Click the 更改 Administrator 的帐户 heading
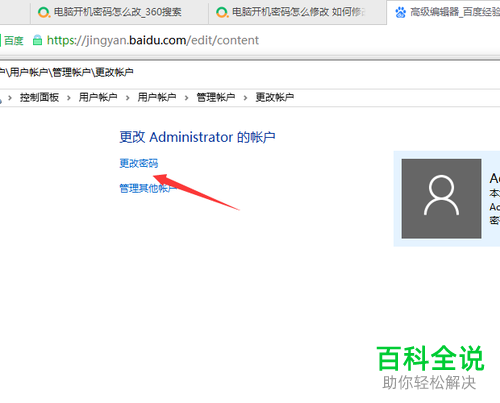The height and width of the screenshot is (403, 500). pyautogui.click(x=197, y=137)
